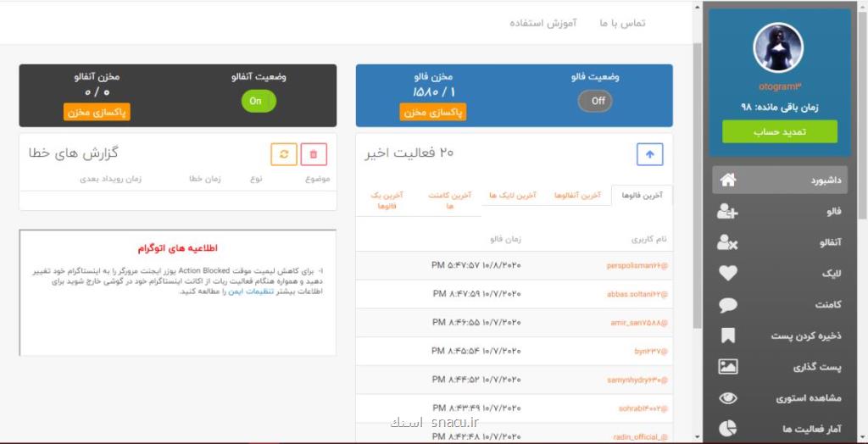
Task: Click the green تمدید حساب button
Action: (x=780, y=132)
